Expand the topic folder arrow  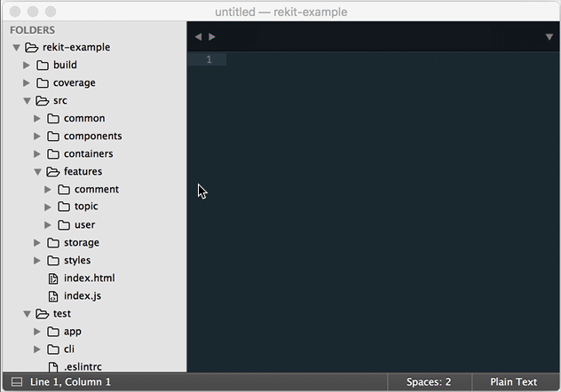[x=48, y=208]
